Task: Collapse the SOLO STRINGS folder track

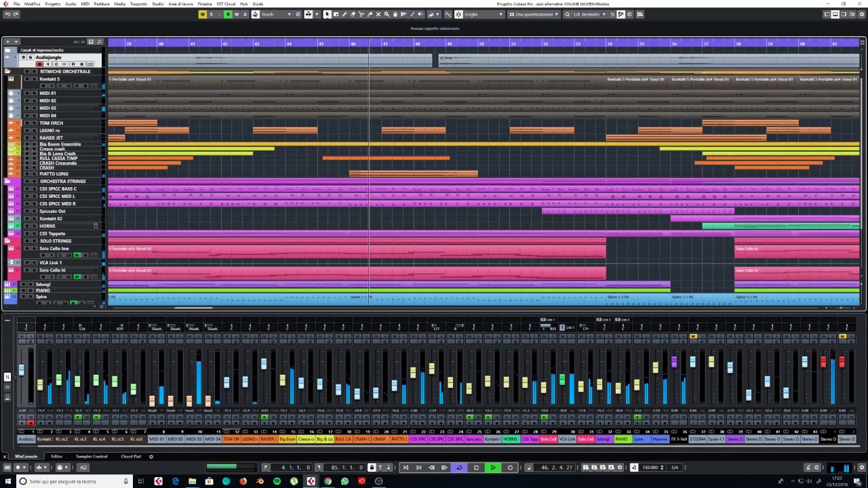Action: tap(7, 241)
